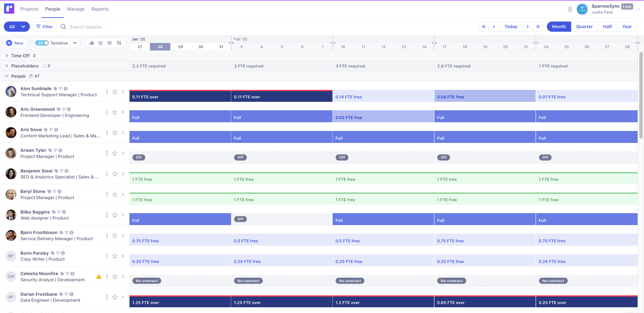
Task: Open the Reports tab
Action: click(100, 9)
